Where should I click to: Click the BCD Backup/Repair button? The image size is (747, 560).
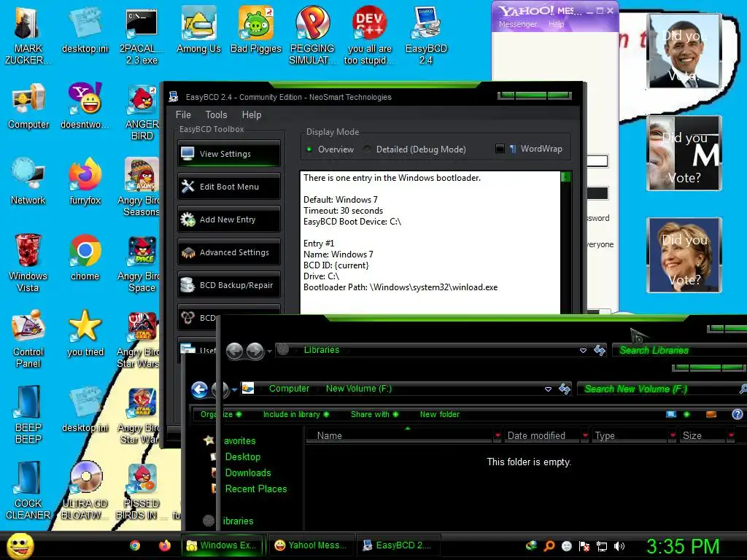tap(228, 285)
